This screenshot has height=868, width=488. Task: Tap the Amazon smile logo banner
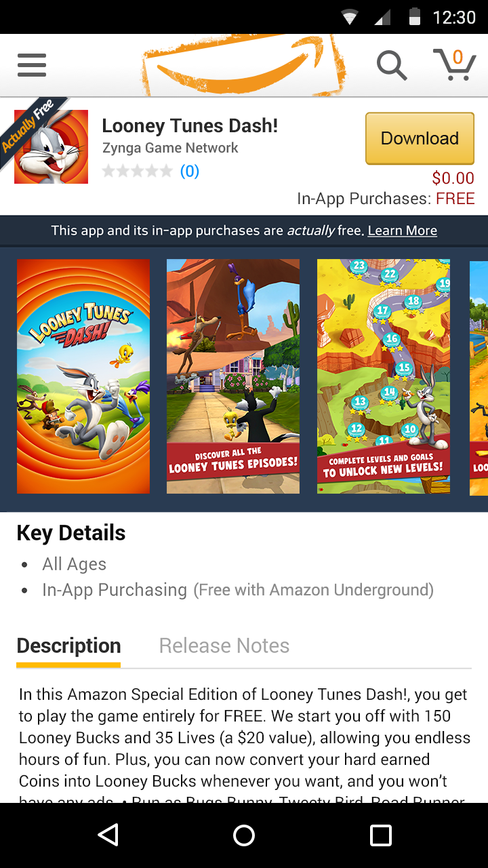[x=244, y=65]
